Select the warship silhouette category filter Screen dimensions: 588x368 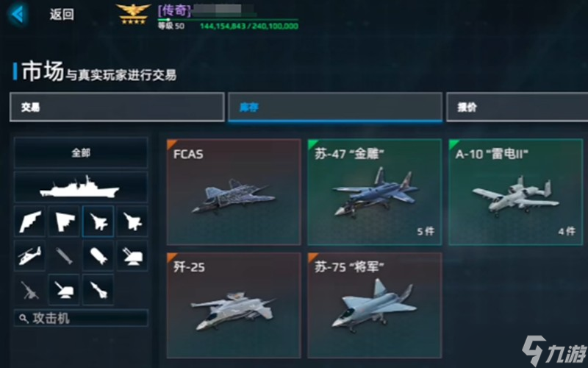click(81, 187)
